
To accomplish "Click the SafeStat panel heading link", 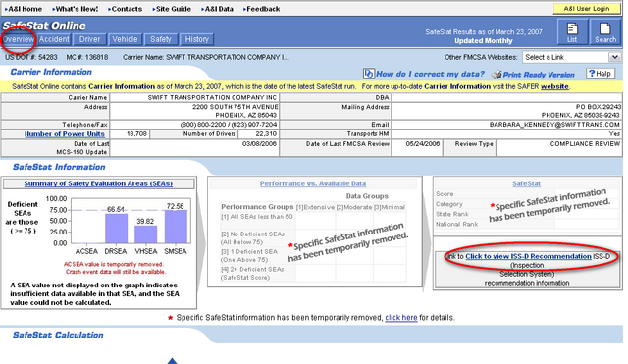I will point(526,183).
